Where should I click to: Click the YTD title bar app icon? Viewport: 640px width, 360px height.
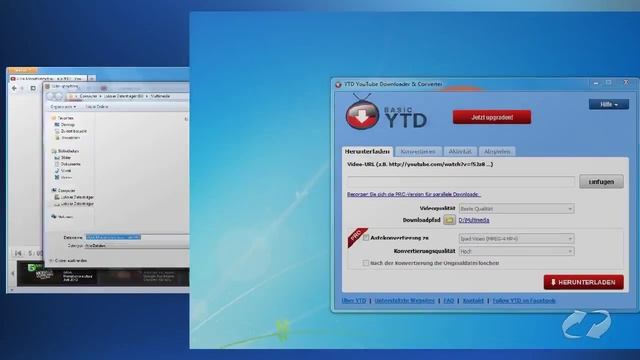point(338,84)
